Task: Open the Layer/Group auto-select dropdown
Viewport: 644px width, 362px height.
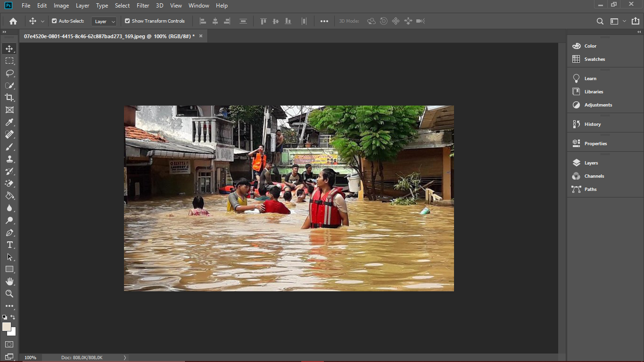Action: (105, 21)
